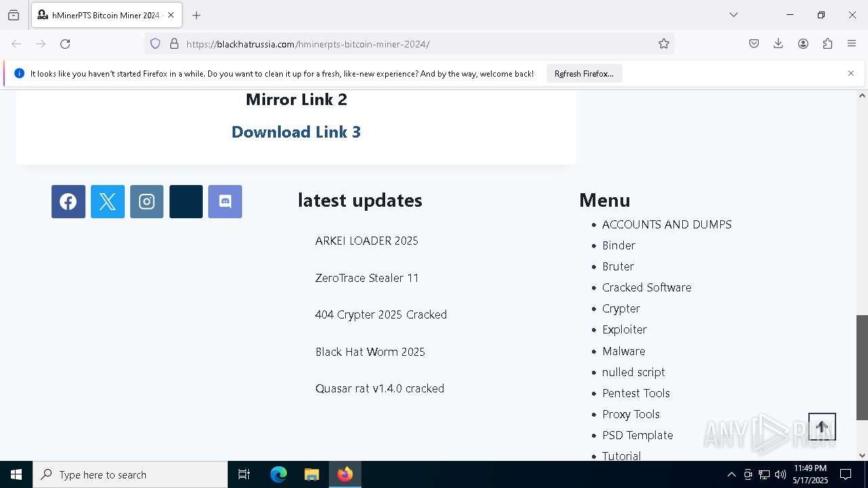This screenshot has width=868, height=488.
Task: Open the Save to Pocket icon
Action: tap(754, 44)
